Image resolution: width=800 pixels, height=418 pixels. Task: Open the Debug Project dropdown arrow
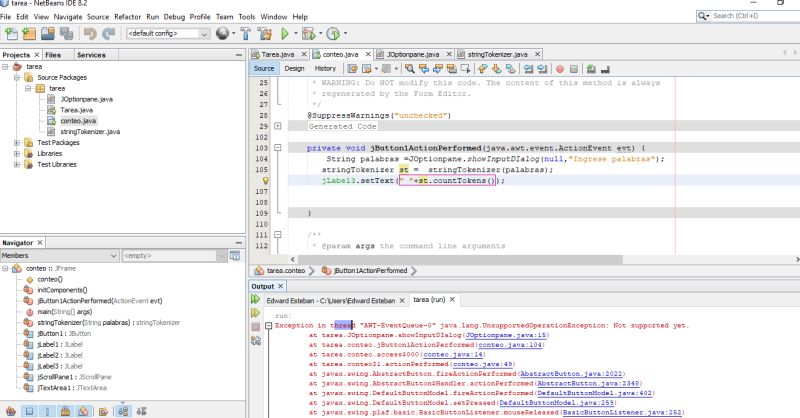pos(321,34)
